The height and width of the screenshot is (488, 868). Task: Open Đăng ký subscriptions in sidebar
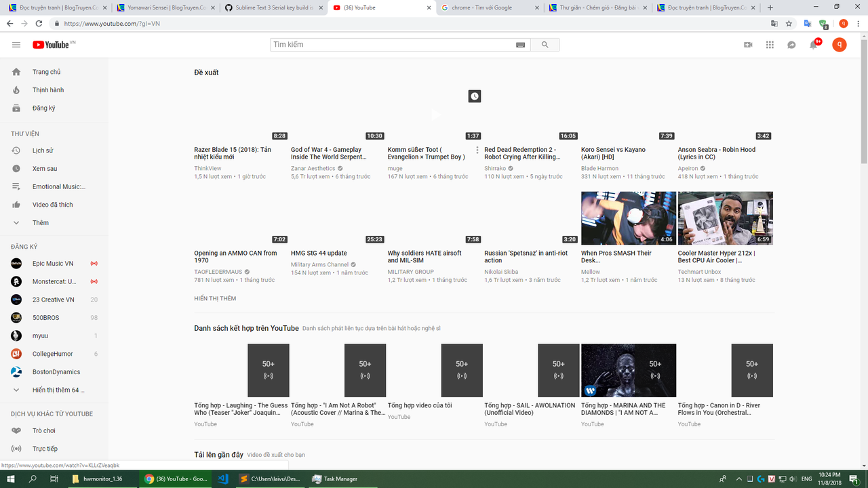[x=54, y=108]
